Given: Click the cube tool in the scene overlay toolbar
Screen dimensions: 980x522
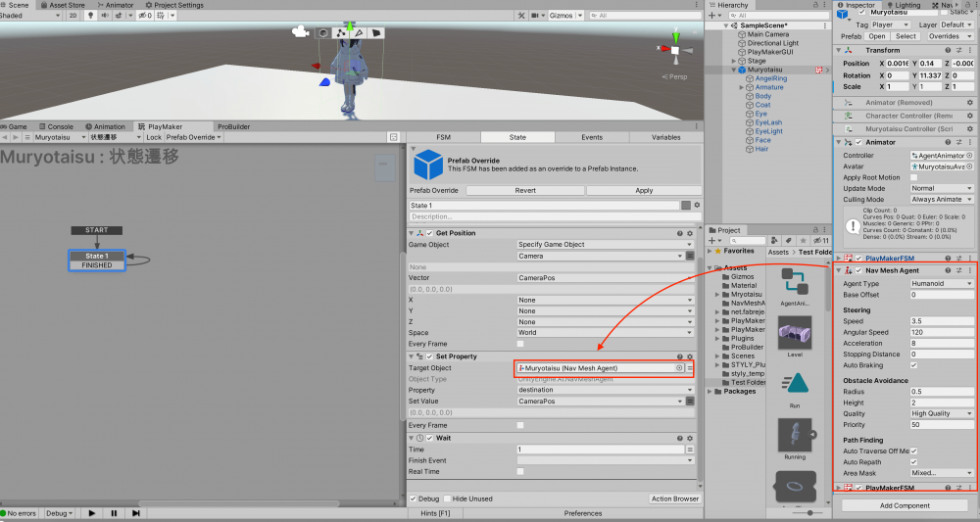Looking at the screenshot, I should pyautogui.click(x=323, y=33).
